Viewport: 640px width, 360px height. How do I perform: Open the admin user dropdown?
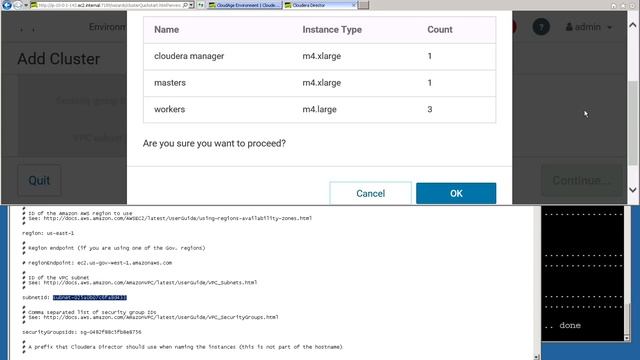589,27
